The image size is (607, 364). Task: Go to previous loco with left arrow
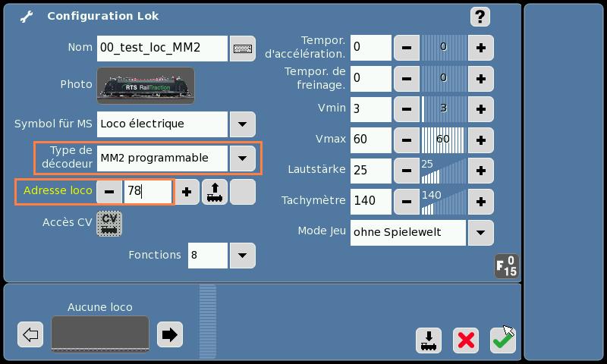point(30,334)
